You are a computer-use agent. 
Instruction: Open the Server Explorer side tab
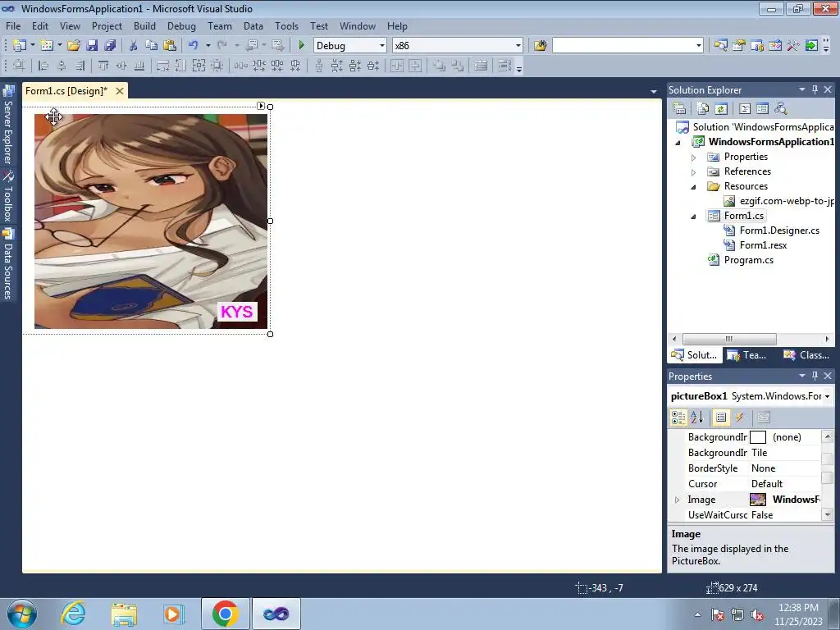pos(8,125)
